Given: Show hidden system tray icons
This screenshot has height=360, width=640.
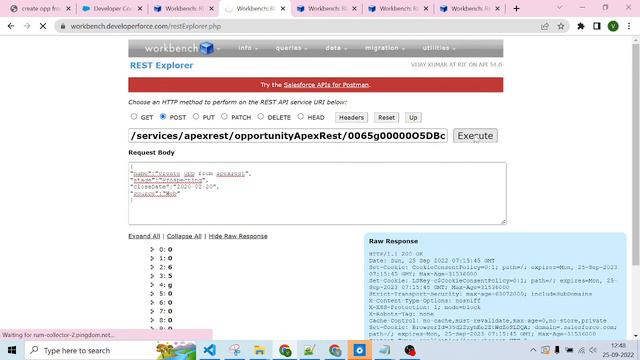Looking at the screenshot, I should (x=533, y=350).
